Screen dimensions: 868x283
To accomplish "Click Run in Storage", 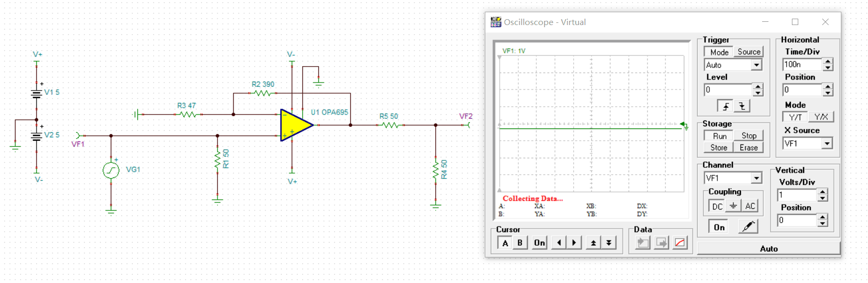I will pos(720,136).
